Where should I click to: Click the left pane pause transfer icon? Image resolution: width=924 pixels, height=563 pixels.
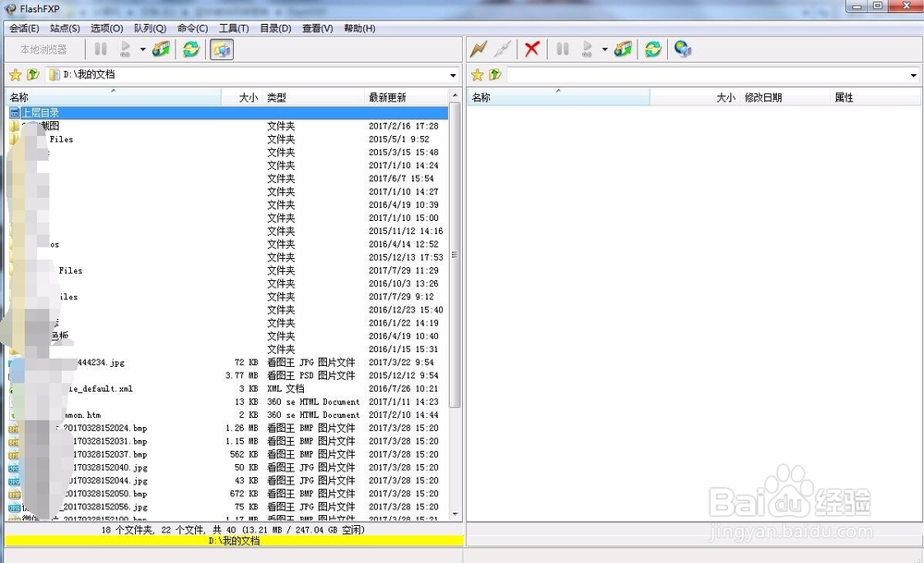point(101,49)
